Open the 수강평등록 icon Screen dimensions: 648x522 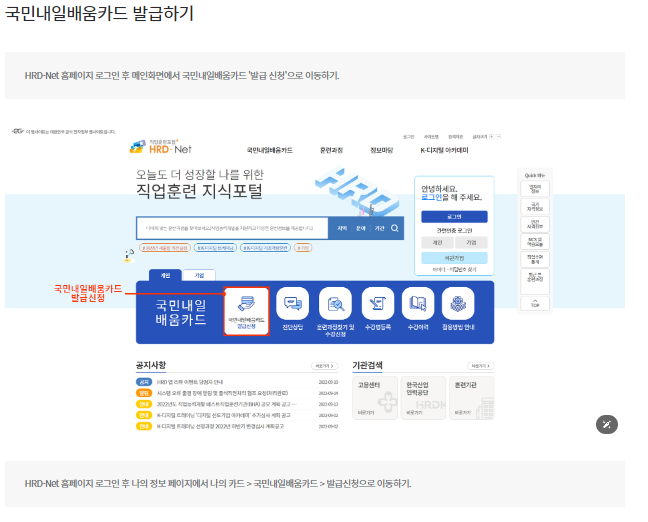coord(378,304)
